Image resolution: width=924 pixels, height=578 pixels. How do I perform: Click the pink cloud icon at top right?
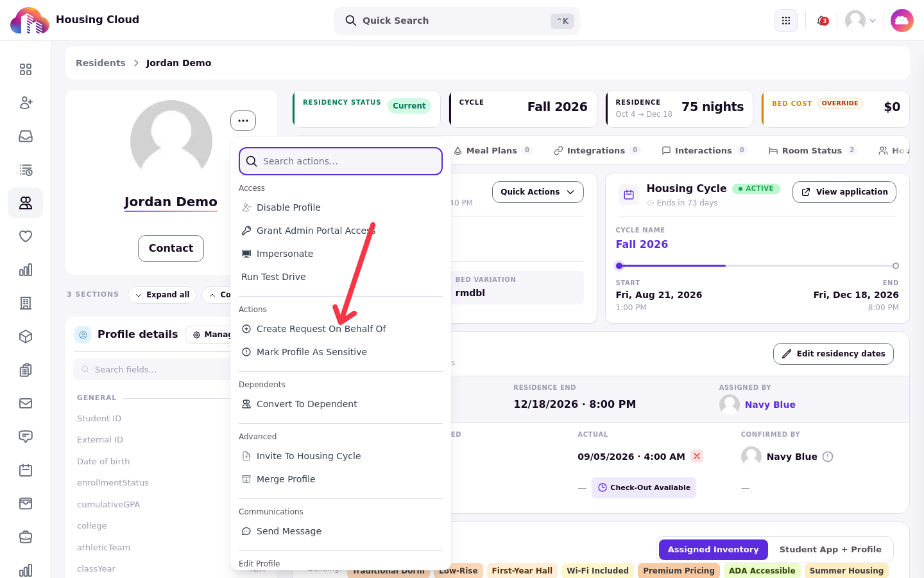[902, 21]
